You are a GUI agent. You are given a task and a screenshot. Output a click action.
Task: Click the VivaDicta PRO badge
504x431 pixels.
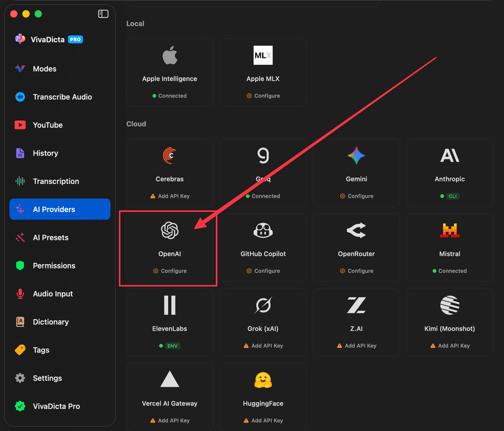point(75,39)
